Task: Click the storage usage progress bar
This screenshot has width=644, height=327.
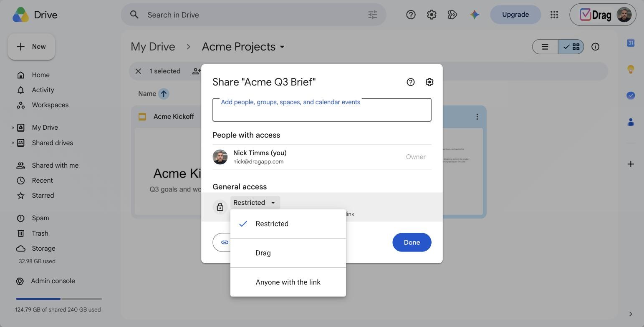Action: point(59,299)
